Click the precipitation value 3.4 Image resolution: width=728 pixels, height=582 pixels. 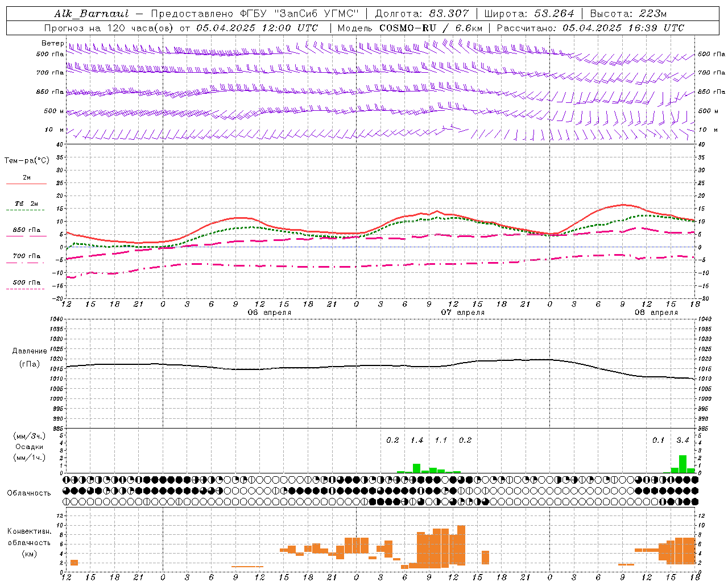682,440
